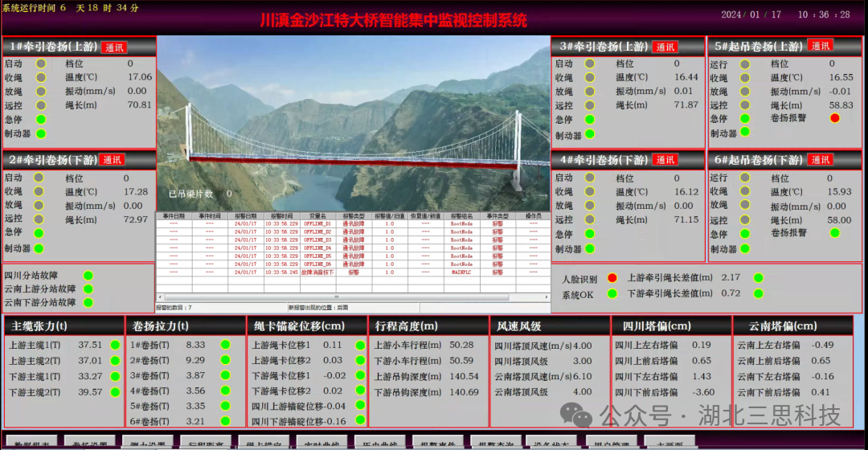The height and width of the screenshot is (450, 868).
Task: Toggle the 运行 lamp in 6#起吊卷扬(下游)
Action: pos(745,178)
